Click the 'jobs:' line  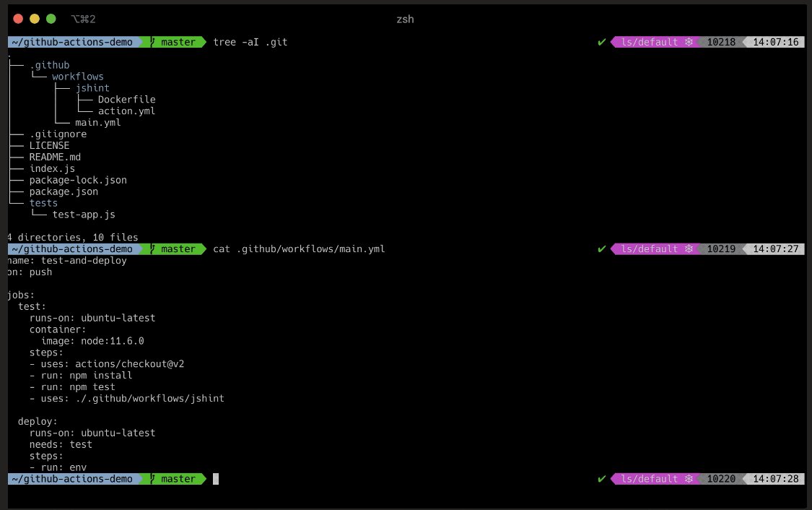pyautogui.click(x=21, y=295)
